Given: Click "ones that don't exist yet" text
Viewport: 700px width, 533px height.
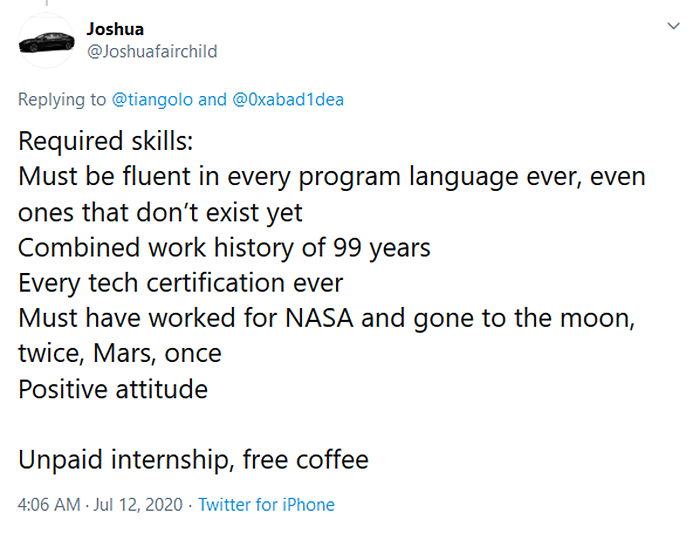Looking at the screenshot, I should coord(160,213).
